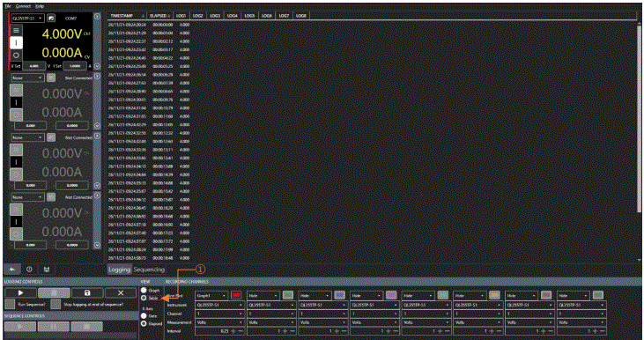Screen dimensions: 644x340
Task: Click the disabled stop logging button
Action: (x=54, y=292)
